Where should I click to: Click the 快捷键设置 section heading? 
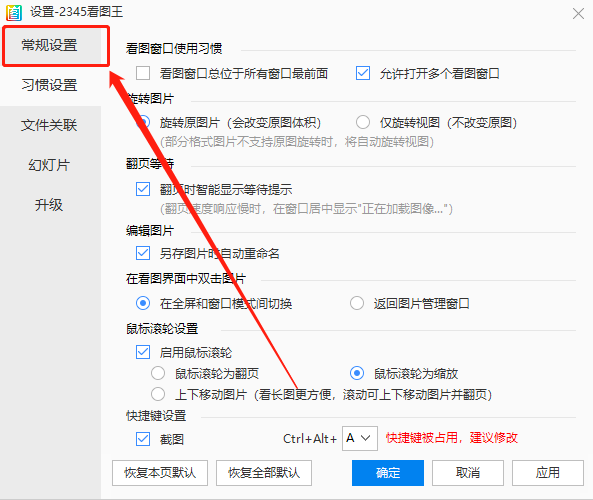point(156,416)
